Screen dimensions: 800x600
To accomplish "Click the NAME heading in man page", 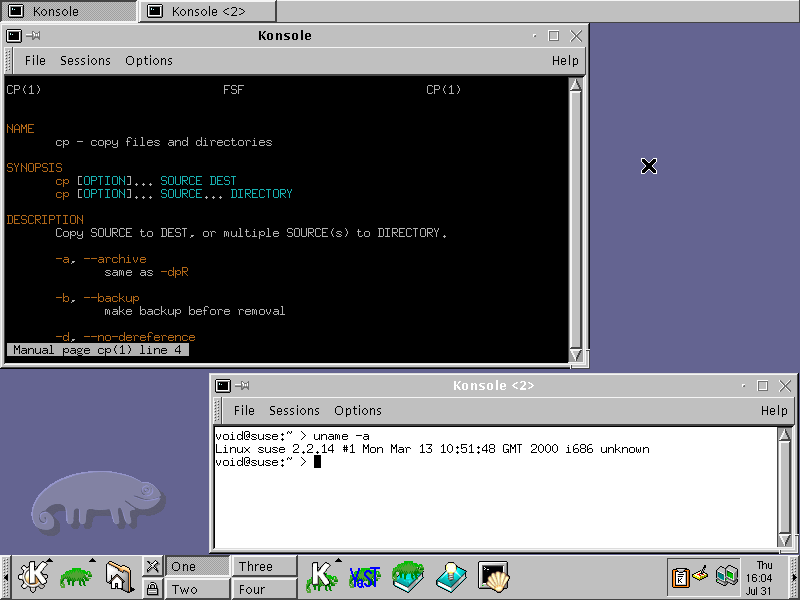I will [20, 129].
